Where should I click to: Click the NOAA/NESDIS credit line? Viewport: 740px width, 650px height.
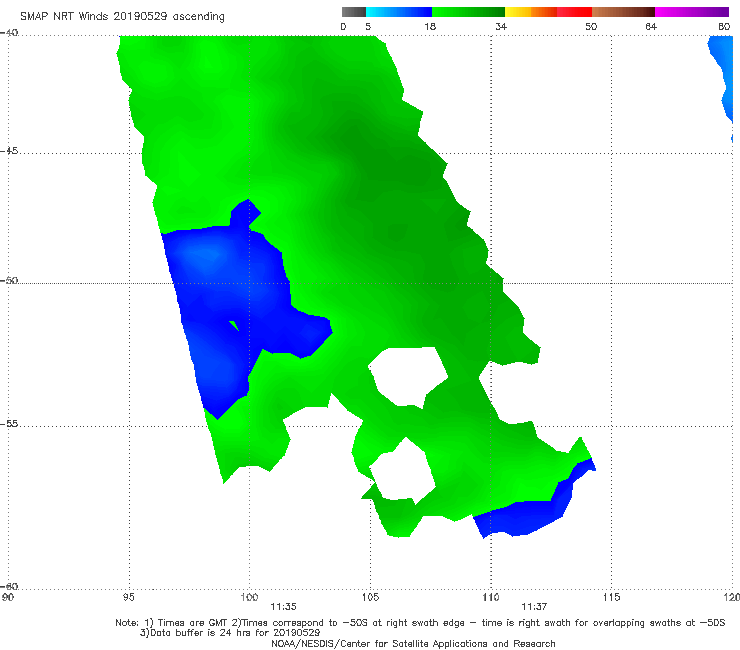coord(413,643)
